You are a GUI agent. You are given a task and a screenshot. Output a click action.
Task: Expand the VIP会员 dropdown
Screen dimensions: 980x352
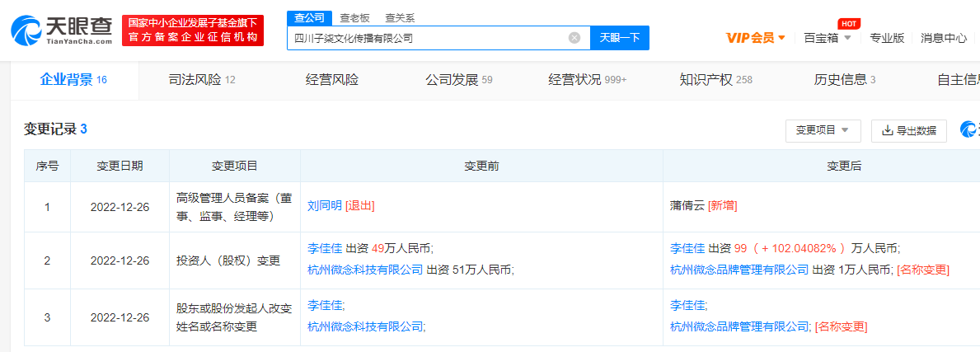click(x=755, y=38)
